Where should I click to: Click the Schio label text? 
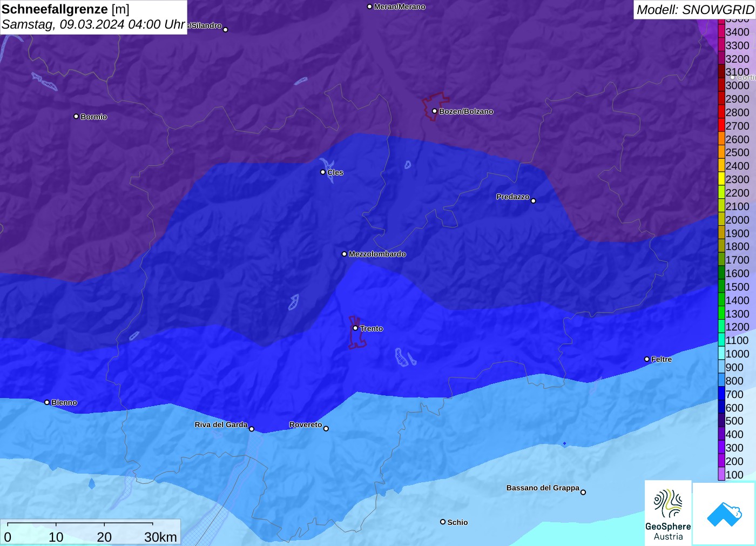[x=457, y=522]
